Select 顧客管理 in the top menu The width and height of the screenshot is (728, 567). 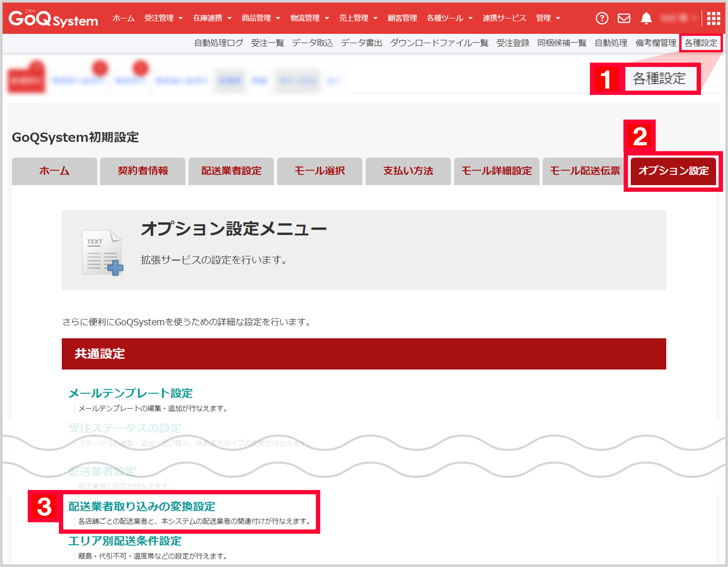tap(402, 18)
